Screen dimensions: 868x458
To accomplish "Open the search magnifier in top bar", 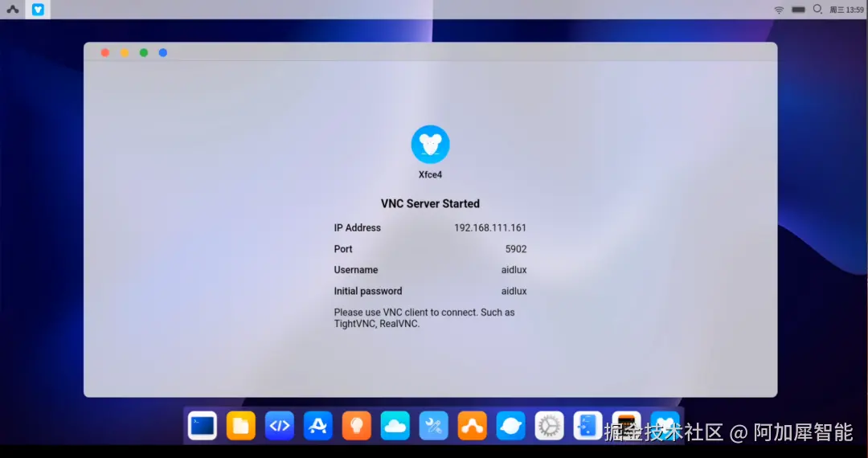I will click(817, 10).
